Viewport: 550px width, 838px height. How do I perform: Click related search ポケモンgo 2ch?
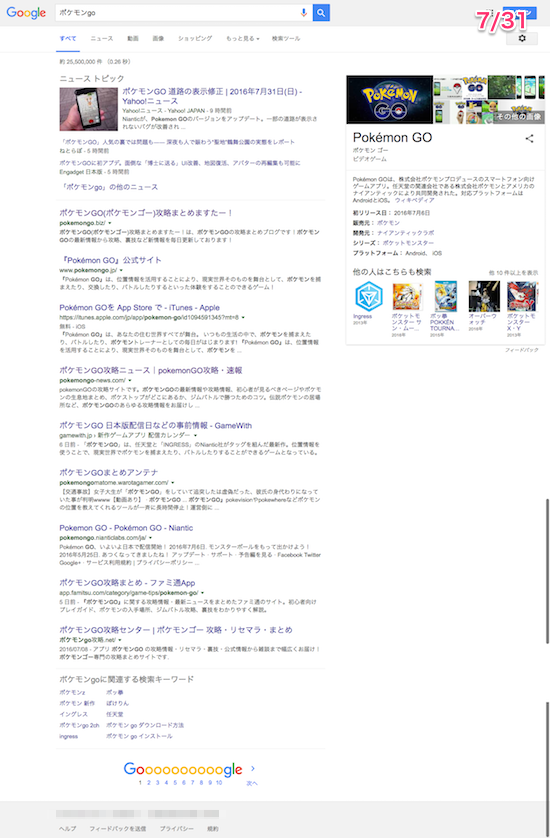(79, 726)
